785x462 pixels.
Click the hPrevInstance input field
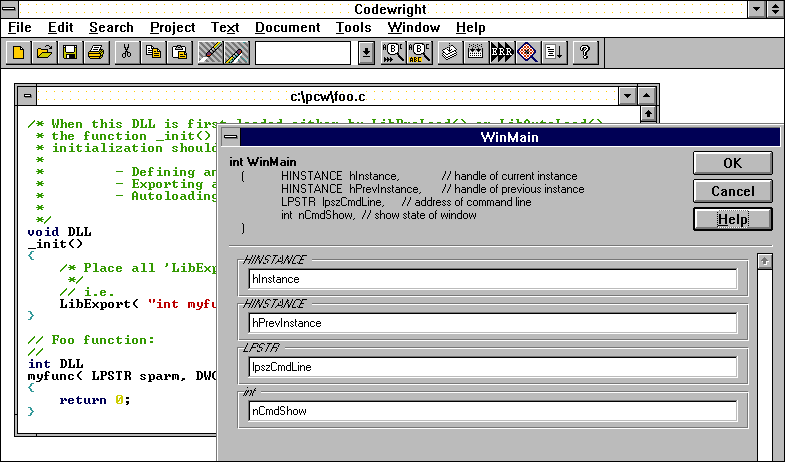coord(493,323)
